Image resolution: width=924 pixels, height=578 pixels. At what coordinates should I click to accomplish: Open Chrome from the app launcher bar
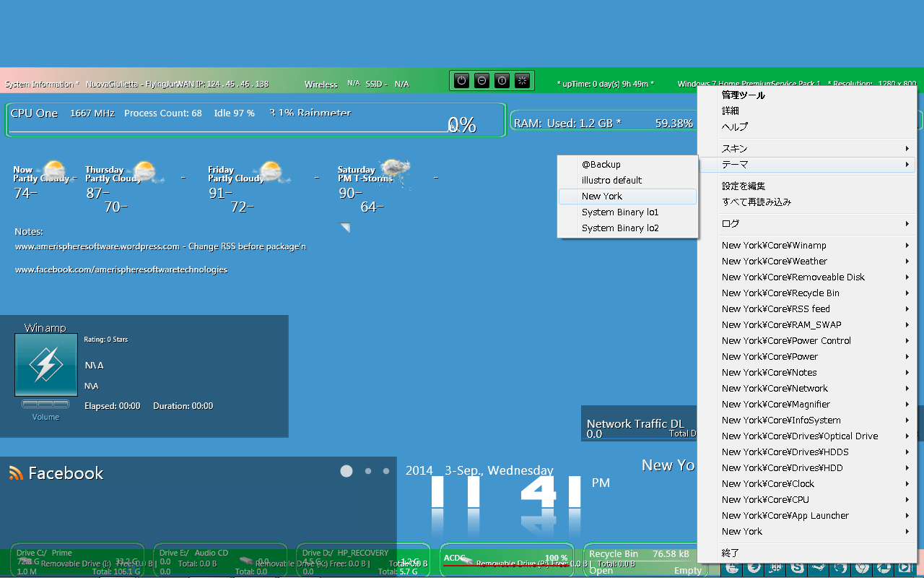tap(862, 569)
